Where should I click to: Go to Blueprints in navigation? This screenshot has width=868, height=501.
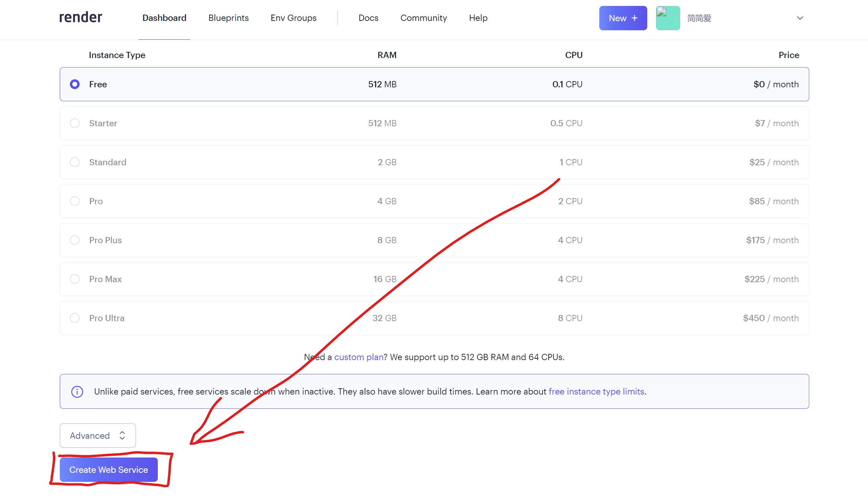pyautogui.click(x=228, y=18)
